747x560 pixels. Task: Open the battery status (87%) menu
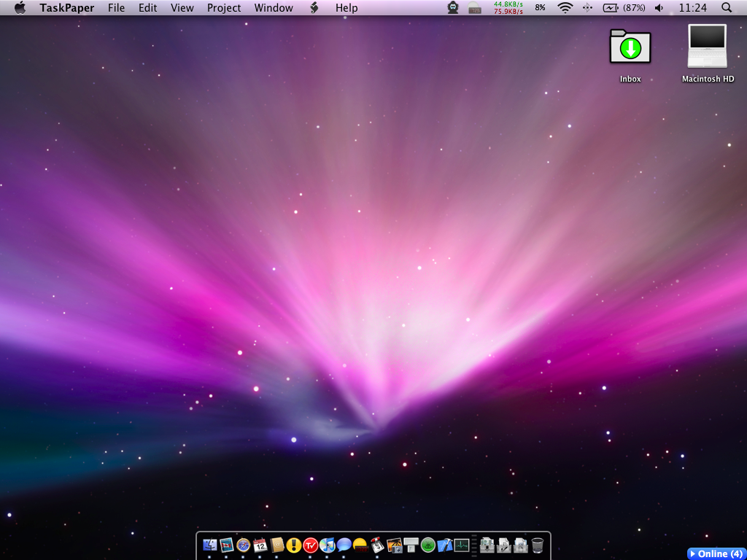624,7
